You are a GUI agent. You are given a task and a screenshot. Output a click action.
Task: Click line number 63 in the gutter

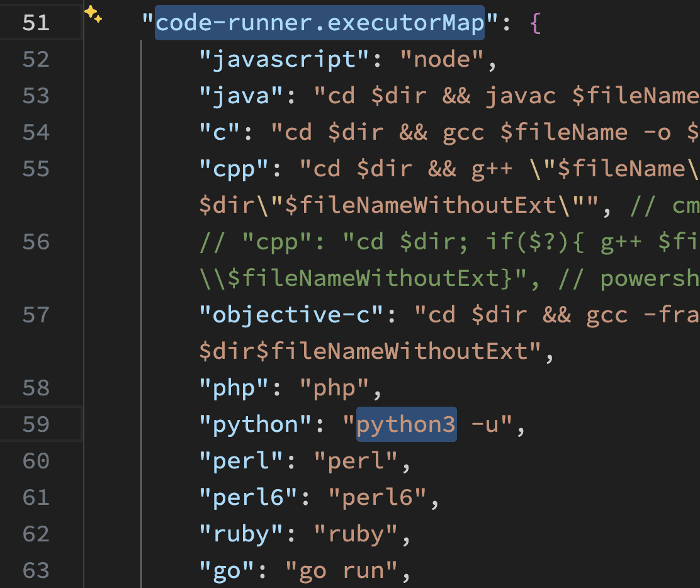pos(36,570)
